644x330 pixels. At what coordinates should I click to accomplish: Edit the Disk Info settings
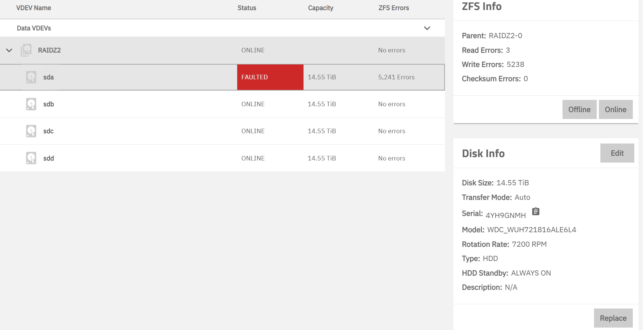pos(617,153)
